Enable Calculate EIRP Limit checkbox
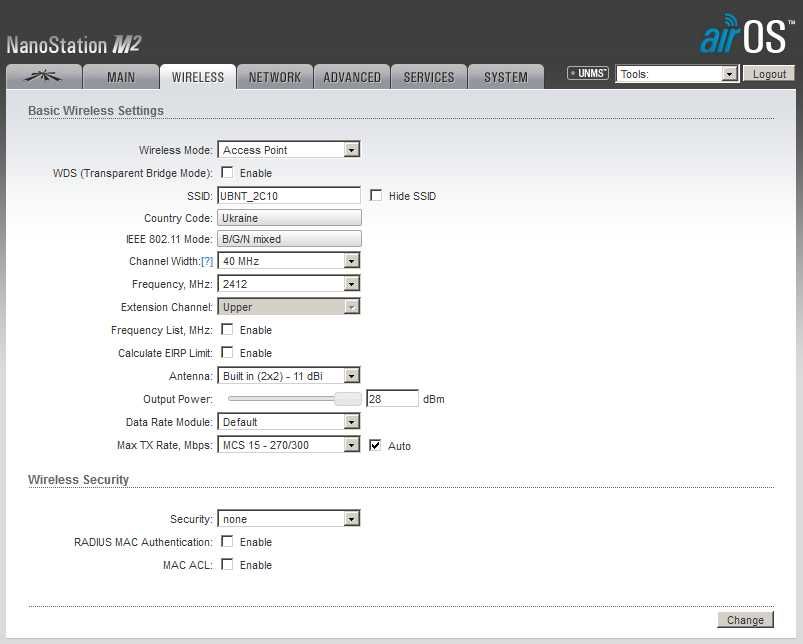The width and height of the screenshot is (803, 644). 227,353
